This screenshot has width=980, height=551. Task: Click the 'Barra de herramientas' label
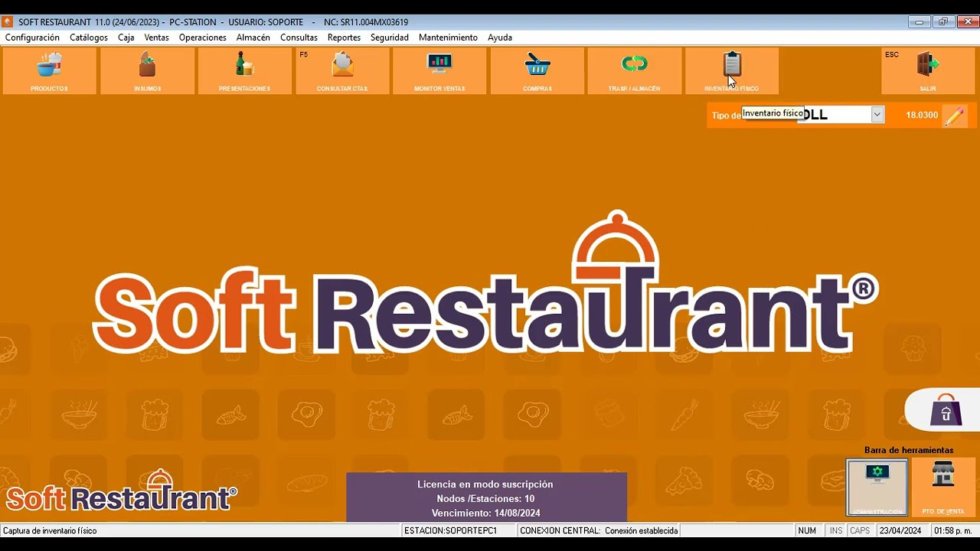[x=909, y=450]
